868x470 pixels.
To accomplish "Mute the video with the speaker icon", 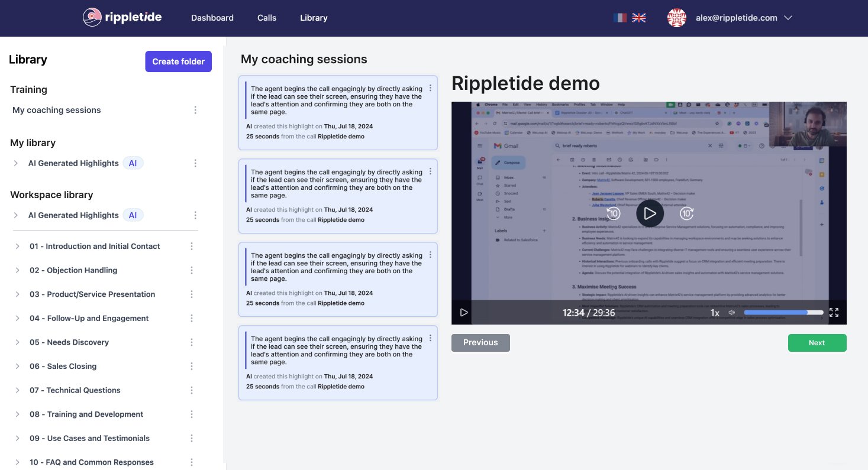I will [x=732, y=313].
